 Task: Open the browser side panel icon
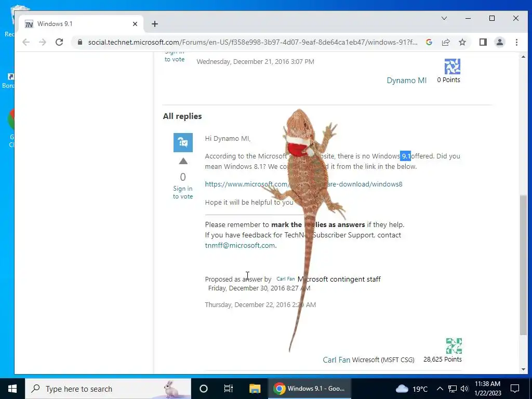tap(483, 42)
